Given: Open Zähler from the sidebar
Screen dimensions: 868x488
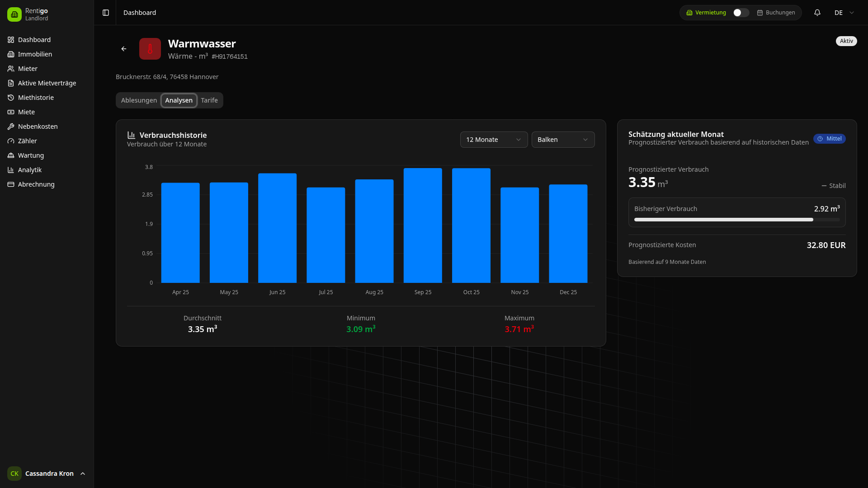Looking at the screenshot, I should click(x=27, y=141).
